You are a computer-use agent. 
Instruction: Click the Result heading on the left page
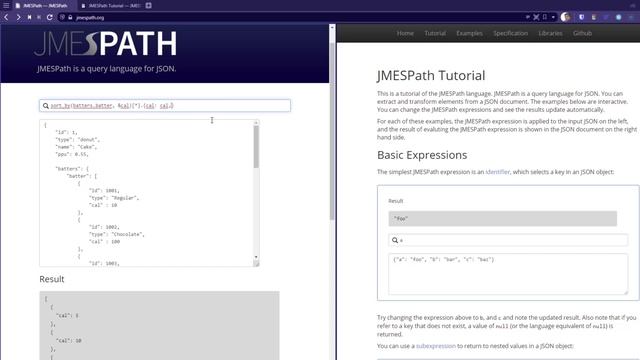52,279
